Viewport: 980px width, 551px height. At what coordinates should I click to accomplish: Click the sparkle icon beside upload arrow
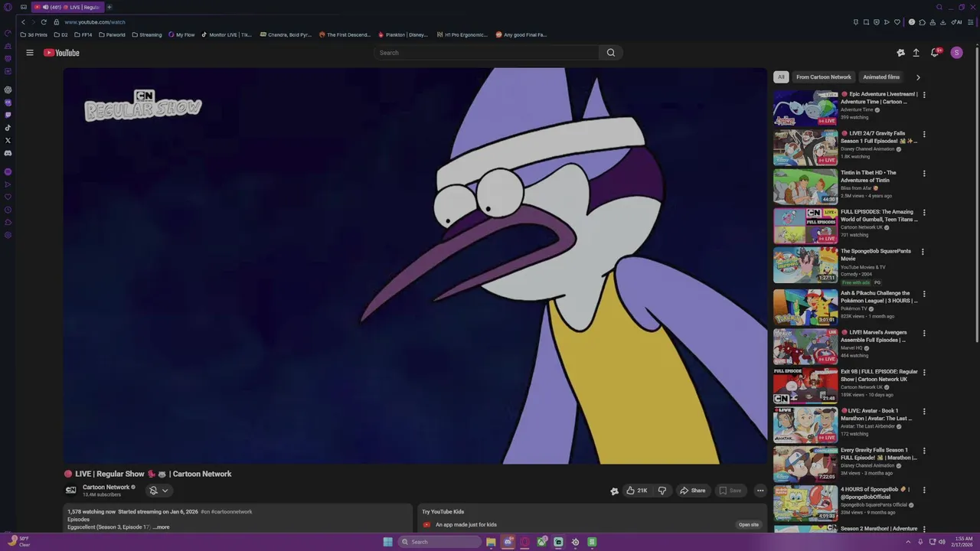(900, 53)
